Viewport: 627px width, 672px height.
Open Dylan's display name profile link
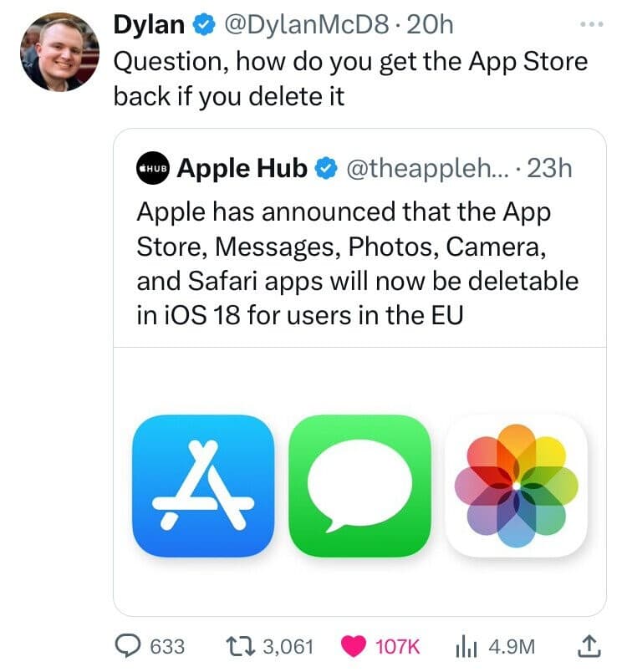149,24
